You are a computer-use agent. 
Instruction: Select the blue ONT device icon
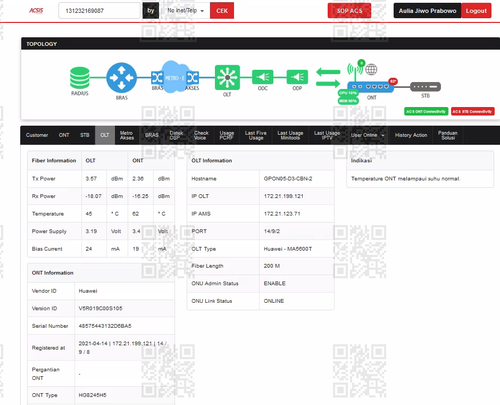(x=370, y=87)
